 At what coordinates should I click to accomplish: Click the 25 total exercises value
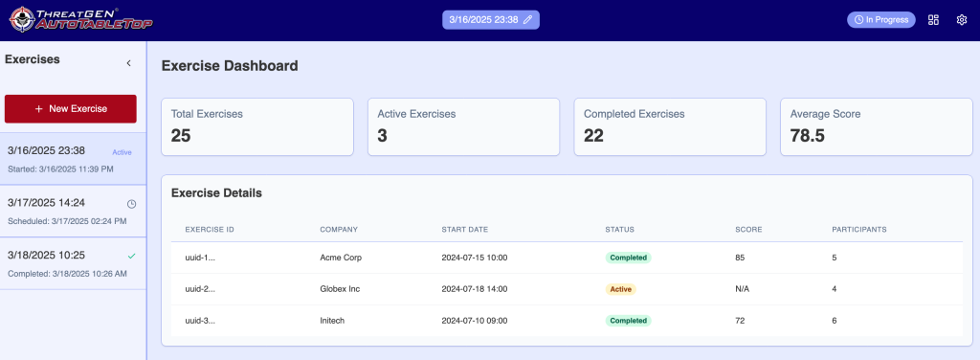point(181,136)
